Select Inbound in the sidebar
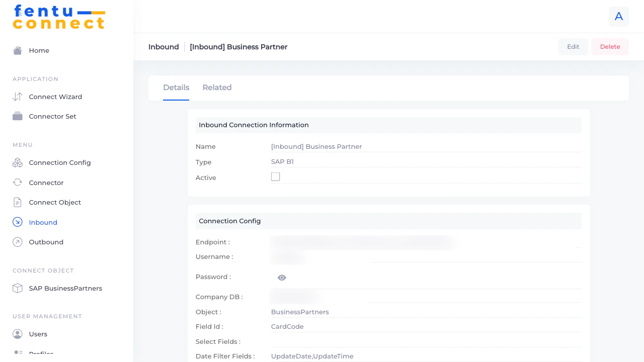Image resolution: width=644 pixels, height=362 pixels. (x=43, y=222)
